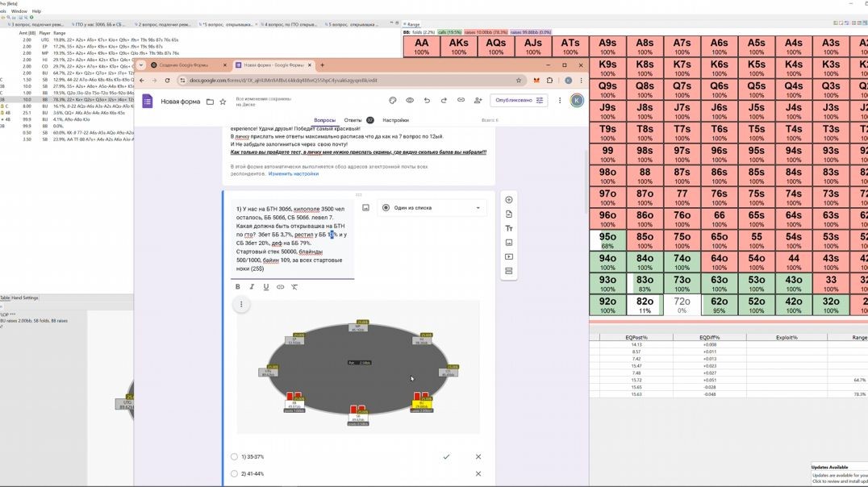Screen dimensions: 868x487
Task: Click the Exploit% column header
Action: (787, 337)
